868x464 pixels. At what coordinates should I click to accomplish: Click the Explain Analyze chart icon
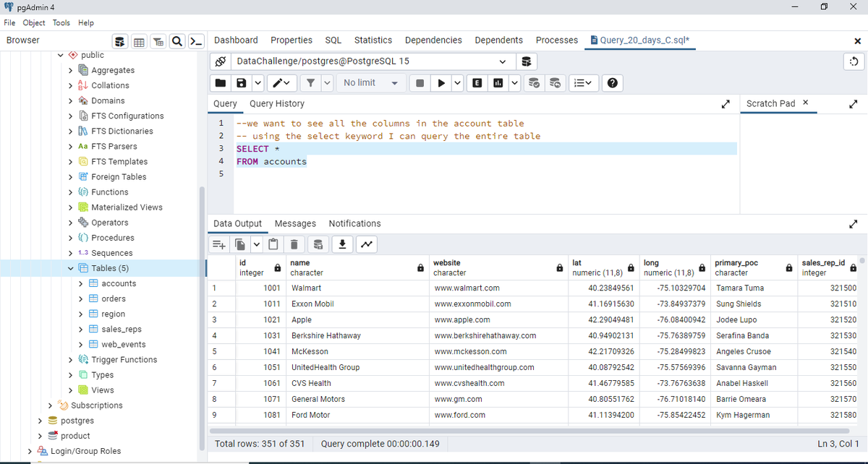tap(498, 83)
